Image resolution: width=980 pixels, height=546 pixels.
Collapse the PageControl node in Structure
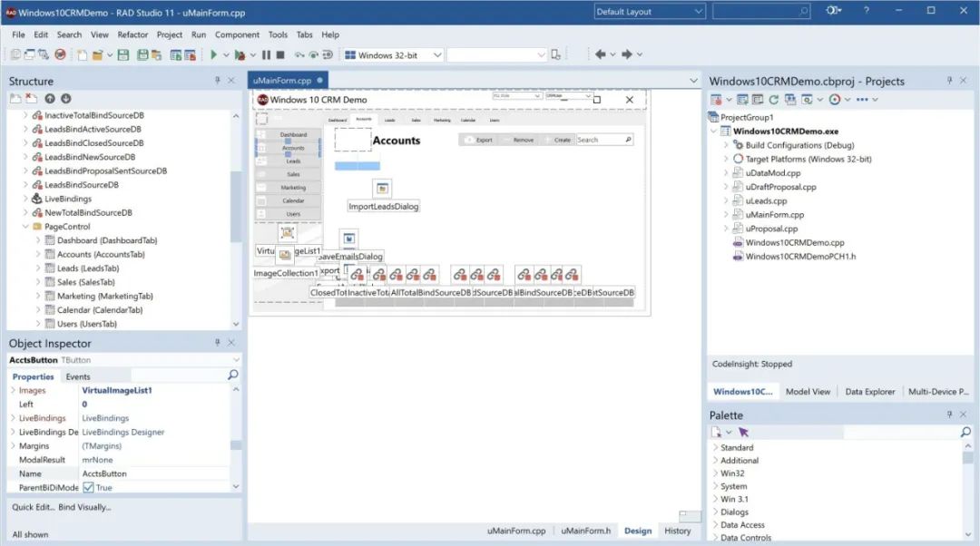click(x=25, y=227)
